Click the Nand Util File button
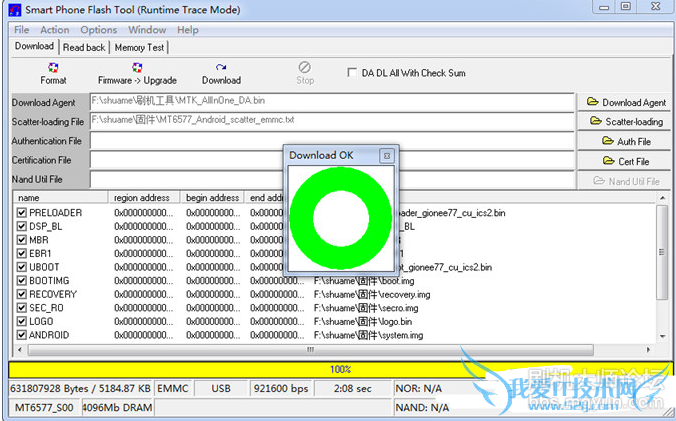 624,181
